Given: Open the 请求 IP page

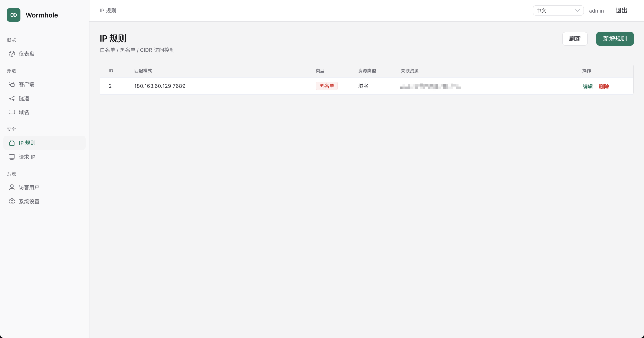Looking at the screenshot, I should tap(45, 157).
